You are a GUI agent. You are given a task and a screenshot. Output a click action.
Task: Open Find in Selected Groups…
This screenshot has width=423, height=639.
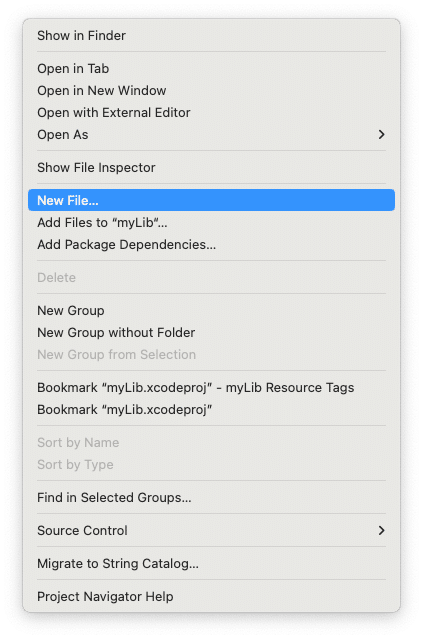click(211, 498)
